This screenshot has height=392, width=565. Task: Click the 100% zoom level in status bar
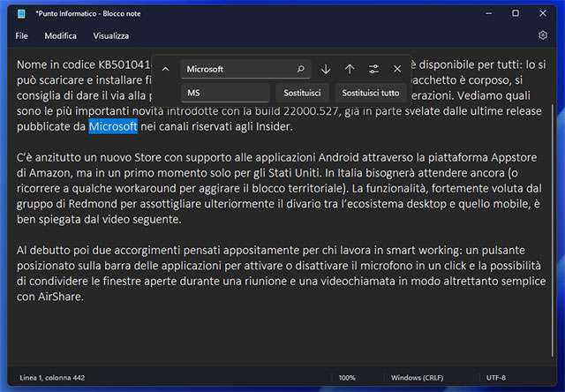coord(347,378)
